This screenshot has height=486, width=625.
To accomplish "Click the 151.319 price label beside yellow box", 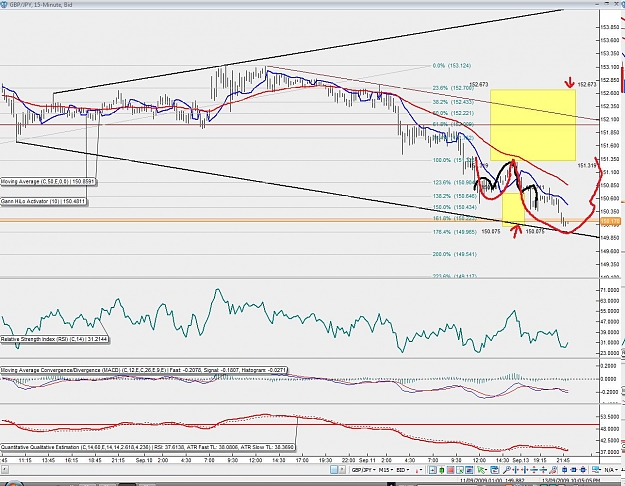I will point(587,165).
